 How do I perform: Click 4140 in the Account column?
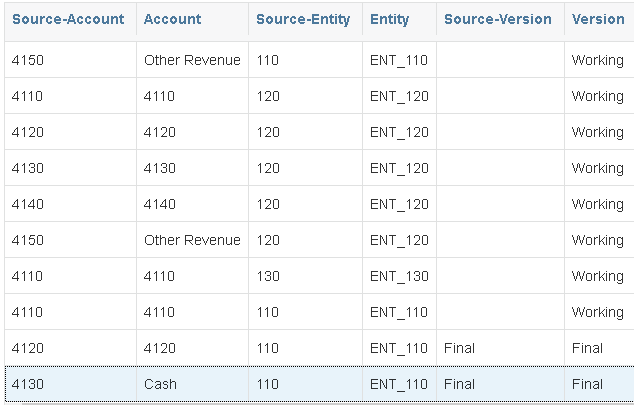click(x=160, y=204)
